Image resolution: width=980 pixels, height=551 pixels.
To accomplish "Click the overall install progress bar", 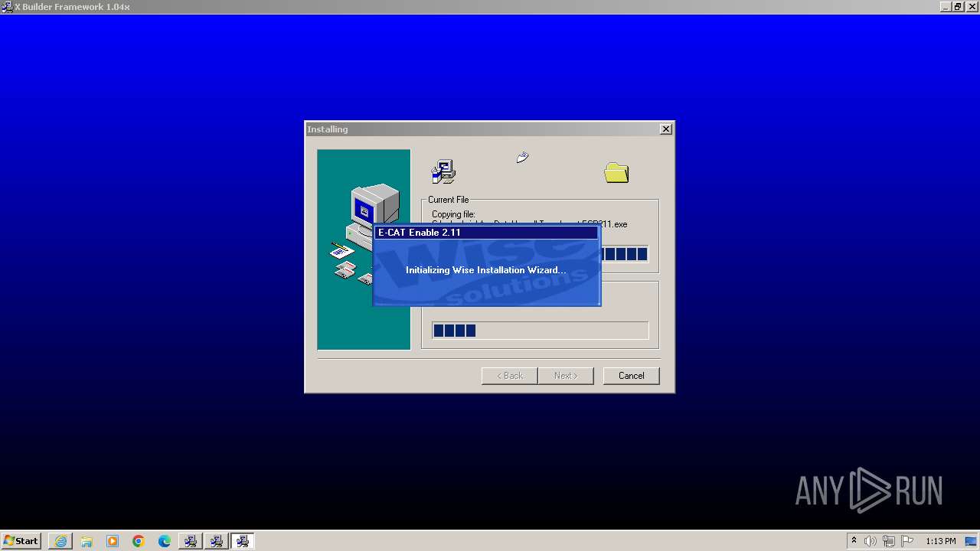I will 540,331.
